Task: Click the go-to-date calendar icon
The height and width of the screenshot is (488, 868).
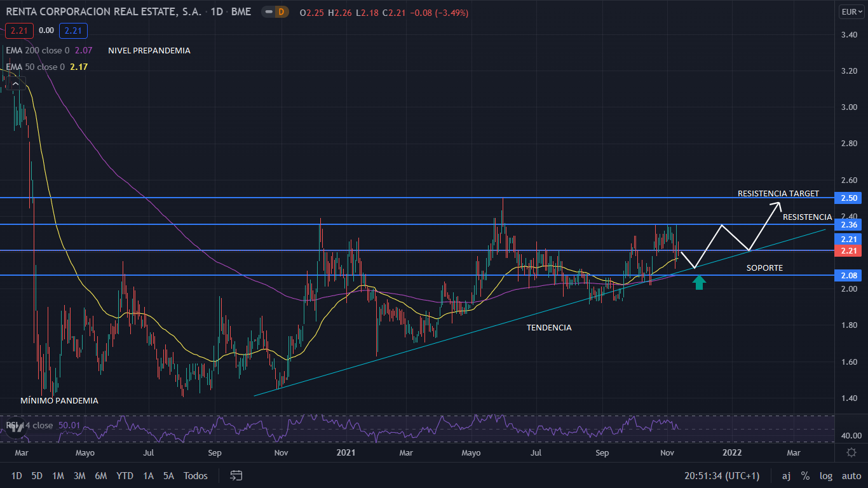Action: pyautogui.click(x=236, y=475)
